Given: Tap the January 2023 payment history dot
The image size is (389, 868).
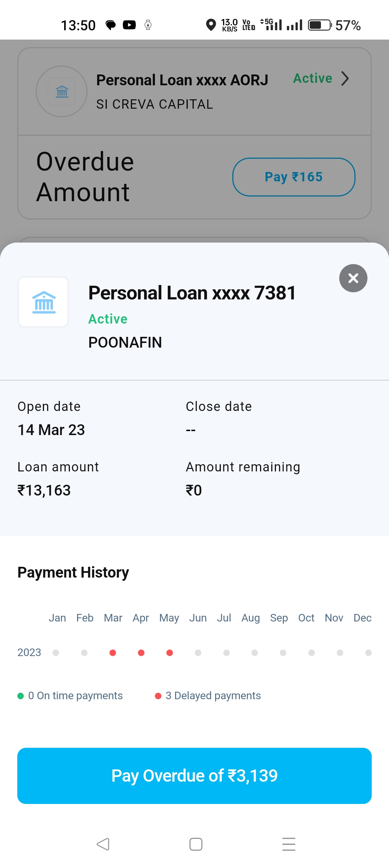Looking at the screenshot, I should click(x=56, y=653).
